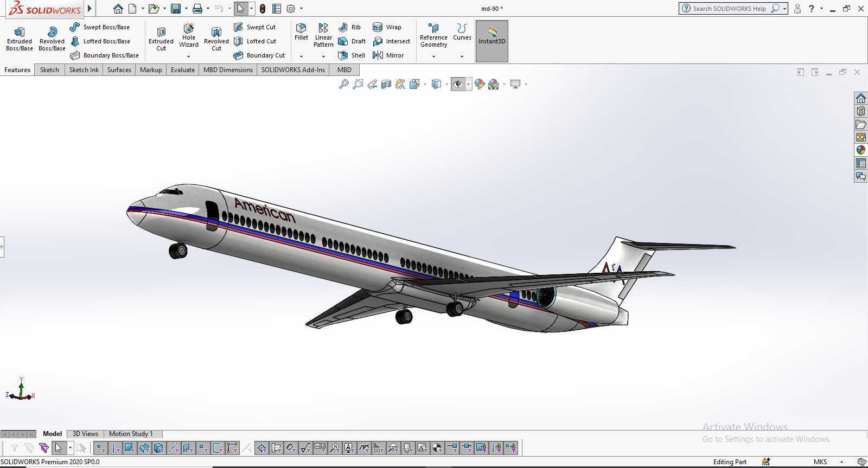Click the Edit Appearance color ball icon
This screenshot has width=868, height=468.
coord(479,84)
